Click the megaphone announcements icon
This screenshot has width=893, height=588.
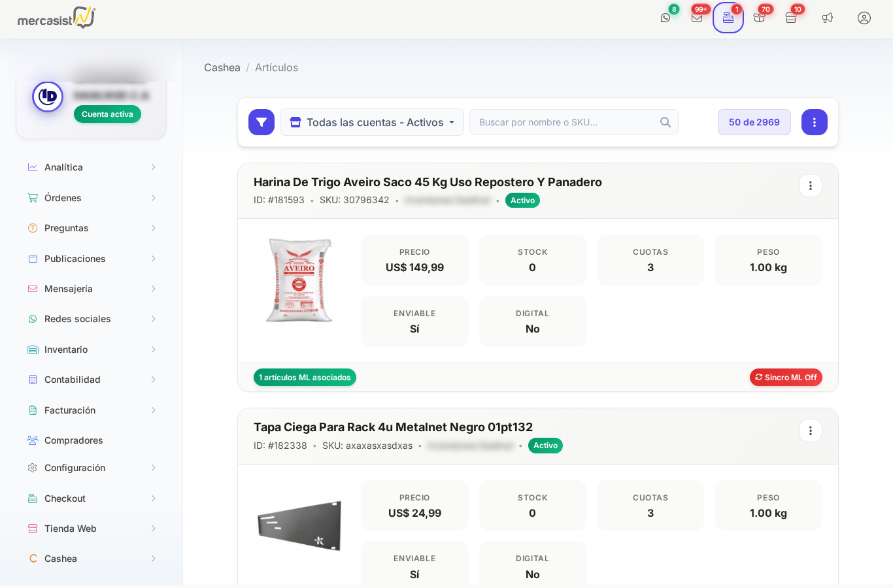pyautogui.click(x=828, y=18)
